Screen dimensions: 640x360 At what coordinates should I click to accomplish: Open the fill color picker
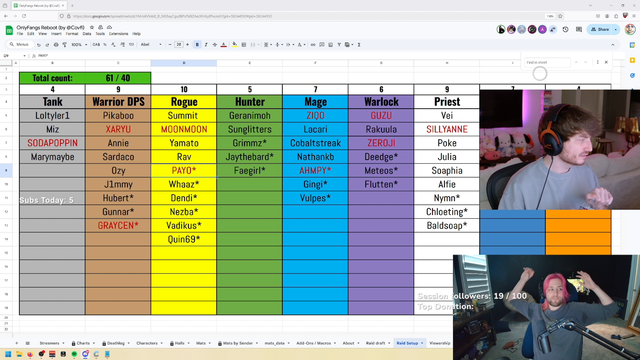(235, 44)
